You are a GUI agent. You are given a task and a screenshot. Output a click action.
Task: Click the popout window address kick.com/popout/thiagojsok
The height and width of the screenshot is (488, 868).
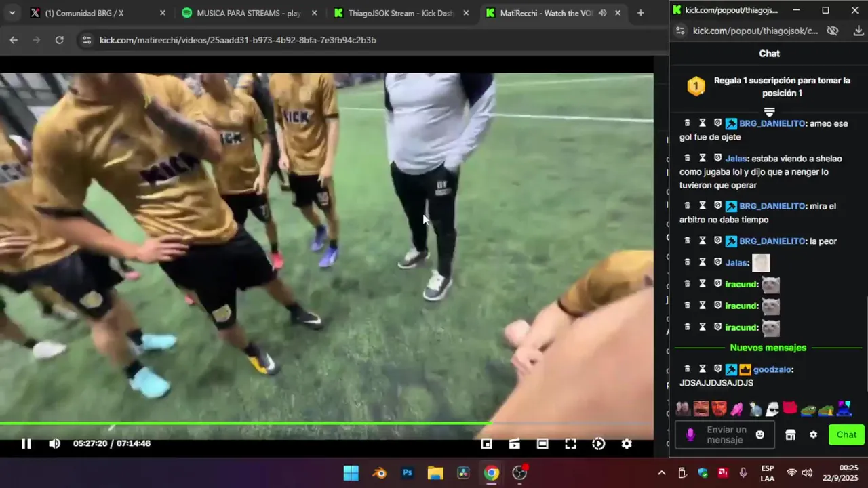(755, 30)
